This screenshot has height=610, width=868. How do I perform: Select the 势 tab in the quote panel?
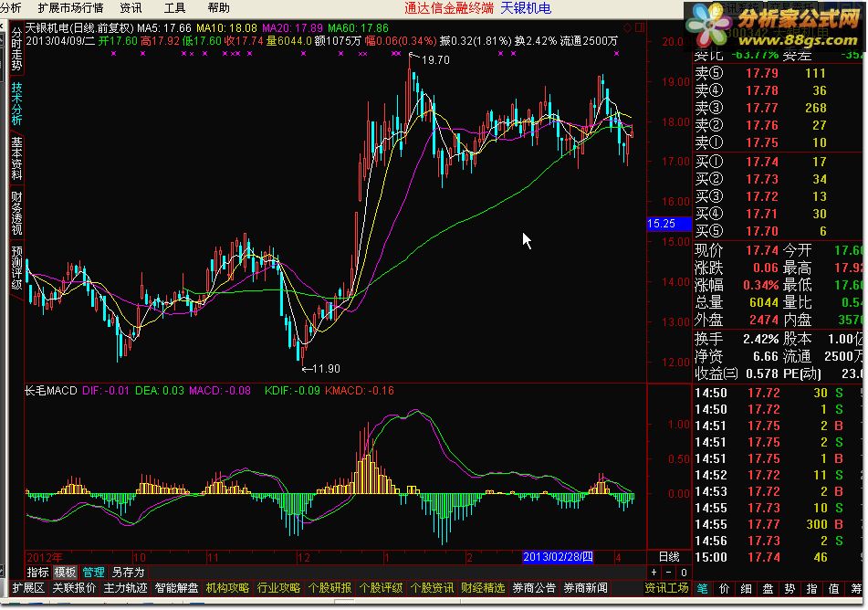click(x=790, y=589)
